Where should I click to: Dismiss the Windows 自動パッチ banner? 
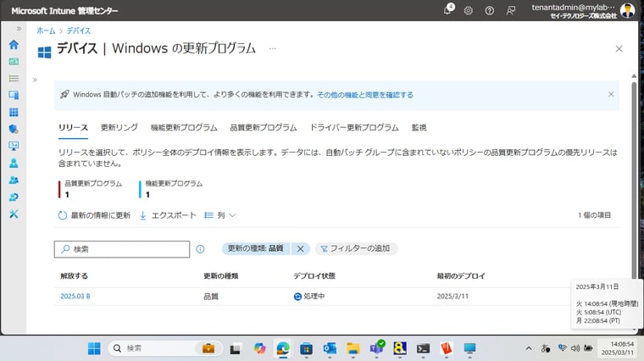coord(611,94)
